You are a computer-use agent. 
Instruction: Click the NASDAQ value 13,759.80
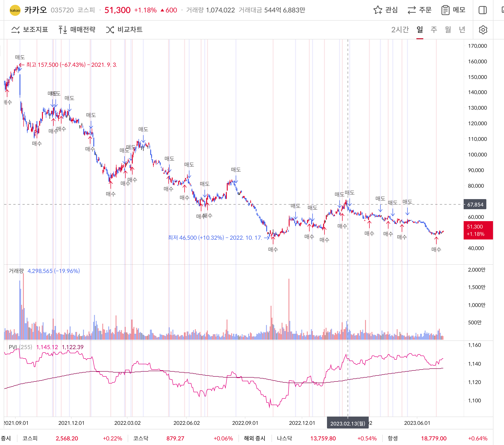point(323,438)
